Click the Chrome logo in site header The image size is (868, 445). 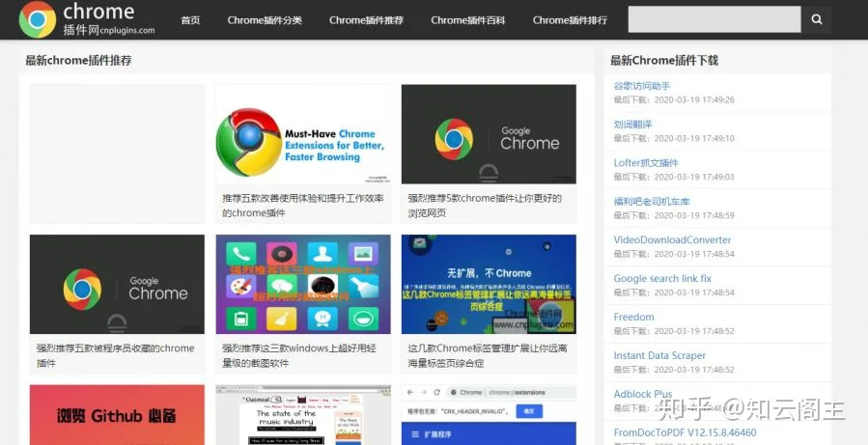pyautogui.click(x=38, y=19)
